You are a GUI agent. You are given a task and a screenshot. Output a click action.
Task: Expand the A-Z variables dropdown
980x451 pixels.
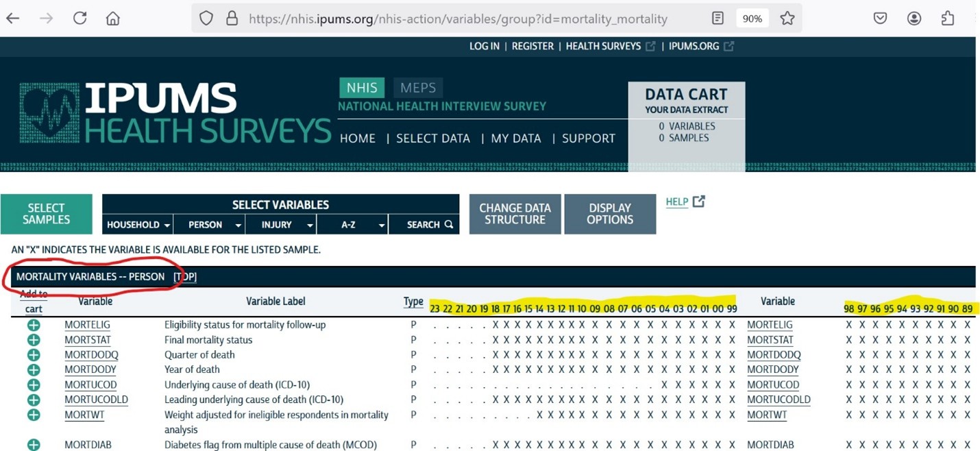(352, 225)
